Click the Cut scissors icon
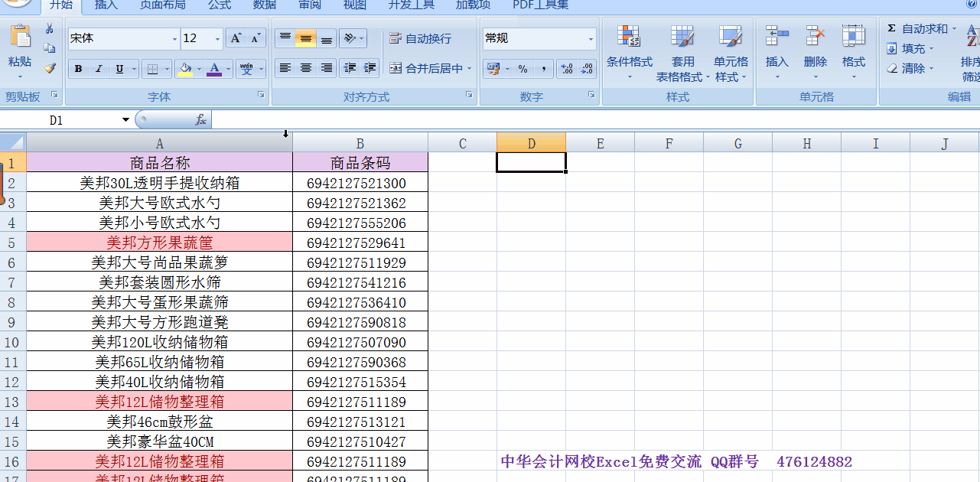This screenshot has width=980, height=482. [x=50, y=29]
